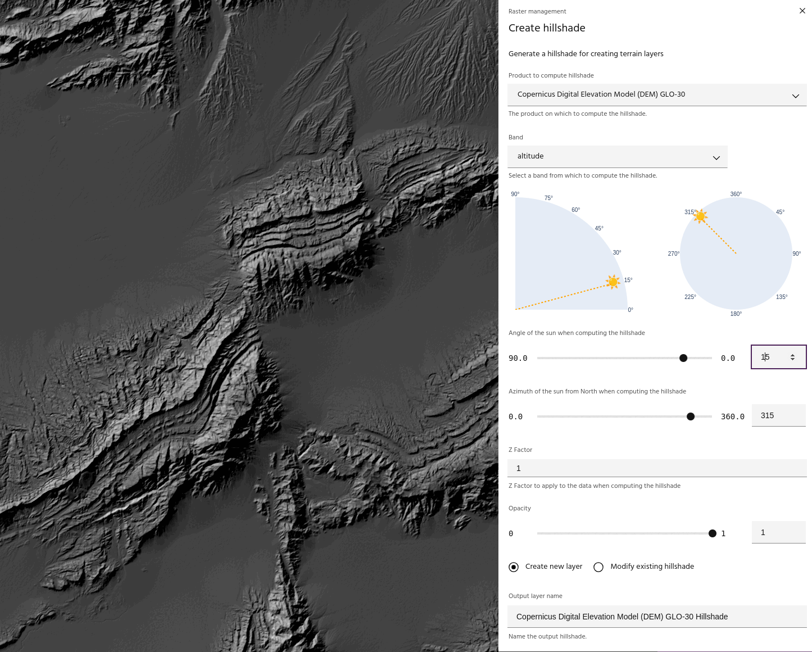Click the azimuth input field showing 315
812x652 pixels.
[778, 416]
